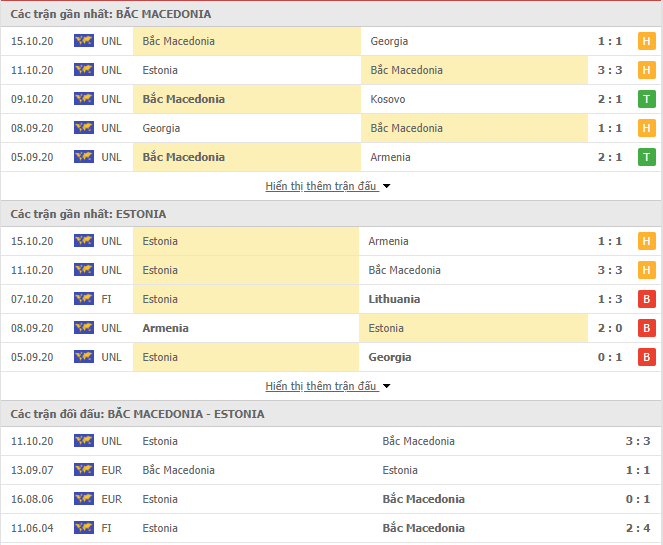Click the world flag icon in the 07.10.20 FI row
Viewport: 663px width, 545px height.
click(x=84, y=299)
